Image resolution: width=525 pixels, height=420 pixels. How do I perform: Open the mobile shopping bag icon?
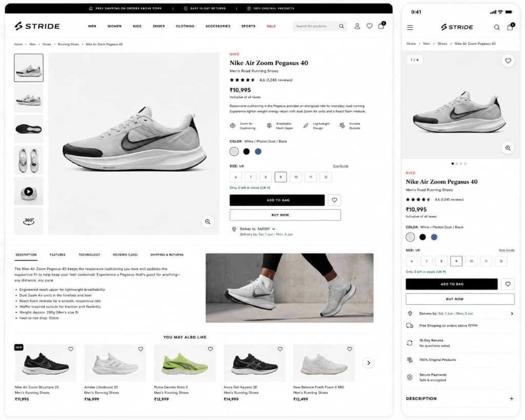click(510, 27)
